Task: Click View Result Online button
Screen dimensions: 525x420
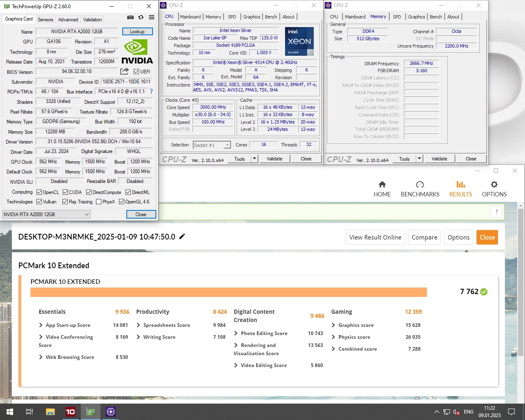Action: [x=375, y=237]
